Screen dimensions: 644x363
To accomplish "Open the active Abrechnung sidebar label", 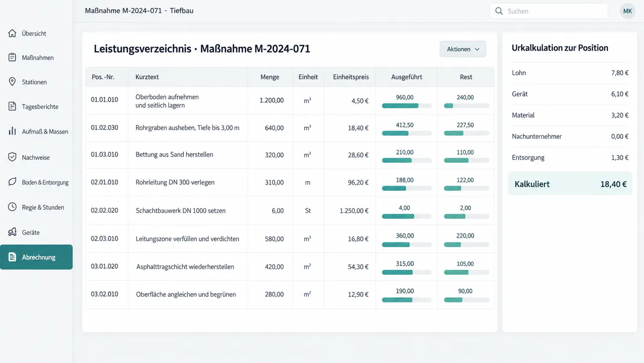I will (39, 257).
